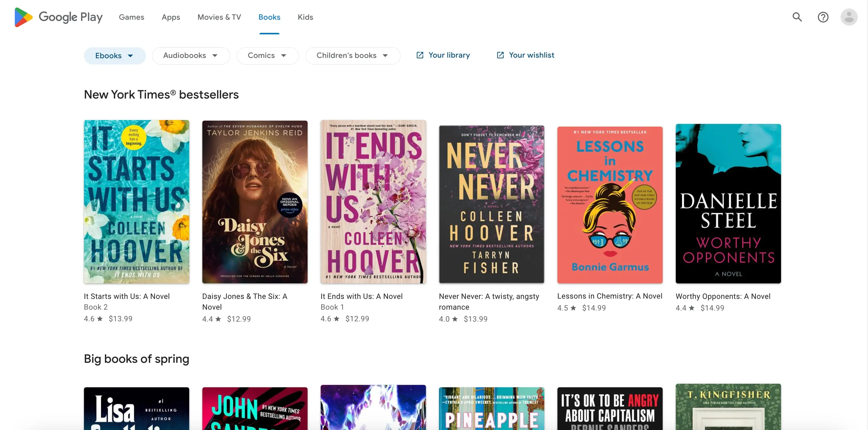Viewport: 868px width, 430px height.
Task: Click the 4.4 star rating under Worthy Opponents
Action: point(685,308)
